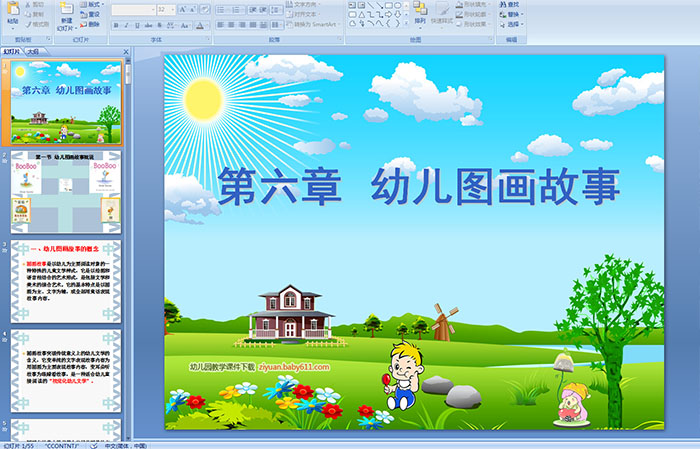Toggle Italic formatting

click(127, 25)
